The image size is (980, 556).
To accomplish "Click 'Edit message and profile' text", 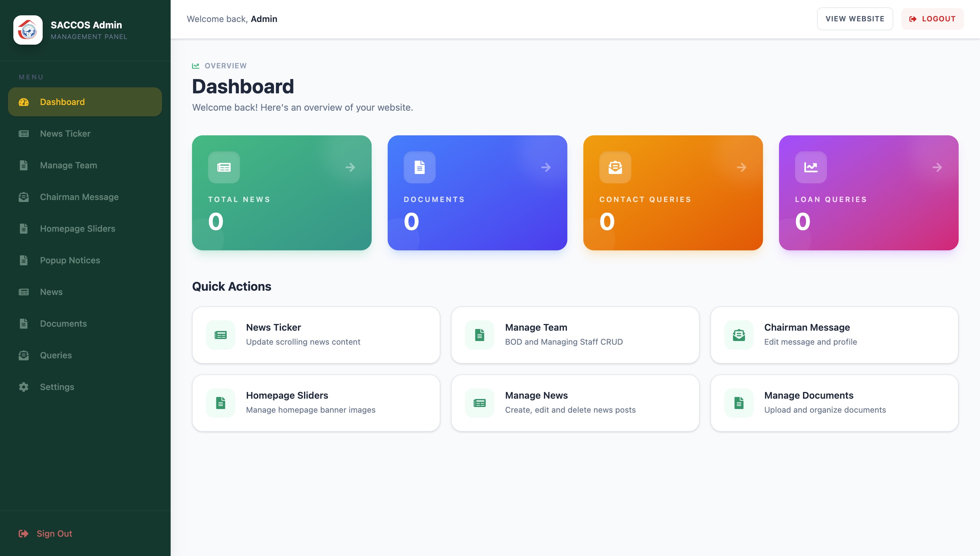I will click(810, 342).
